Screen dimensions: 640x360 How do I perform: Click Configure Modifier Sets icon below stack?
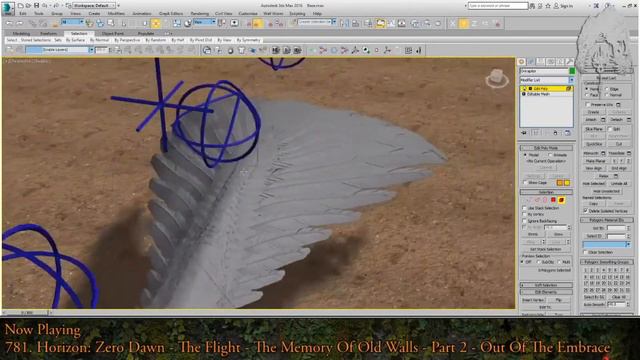pos(567,133)
